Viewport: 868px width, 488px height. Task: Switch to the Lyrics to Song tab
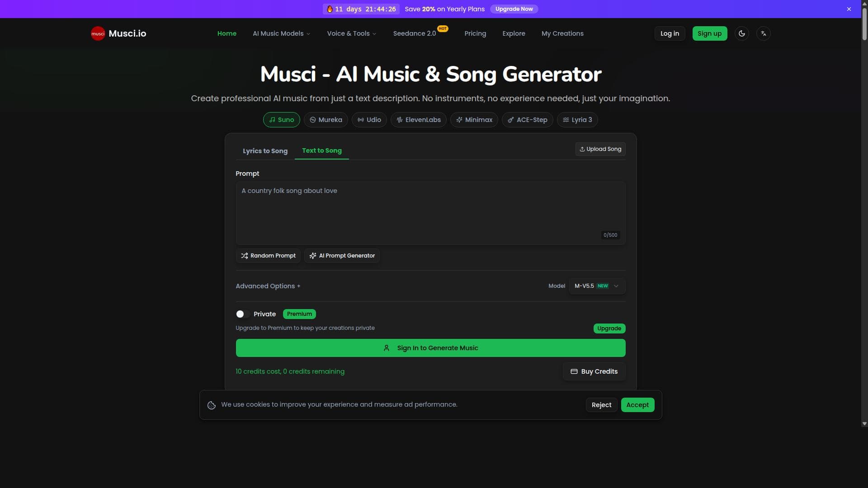[265, 151]
